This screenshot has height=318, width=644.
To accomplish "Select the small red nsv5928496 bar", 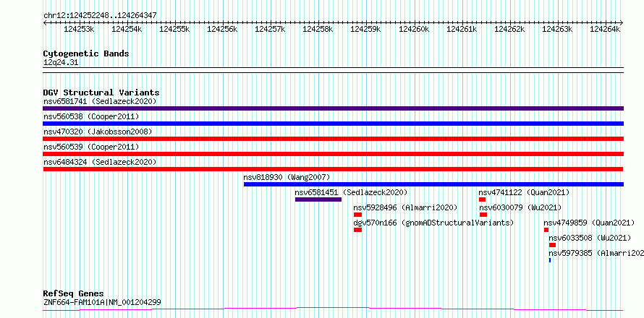I will 357,215.
